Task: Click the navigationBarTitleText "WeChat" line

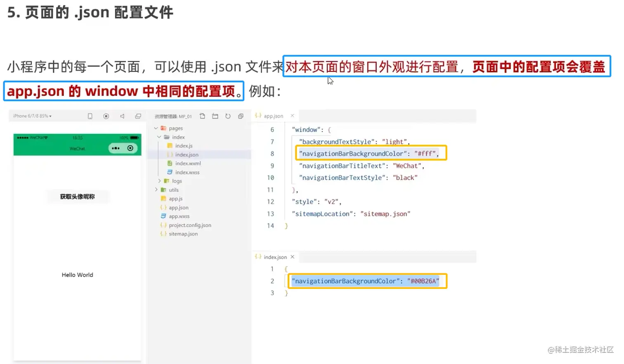Action: point(362,166)
